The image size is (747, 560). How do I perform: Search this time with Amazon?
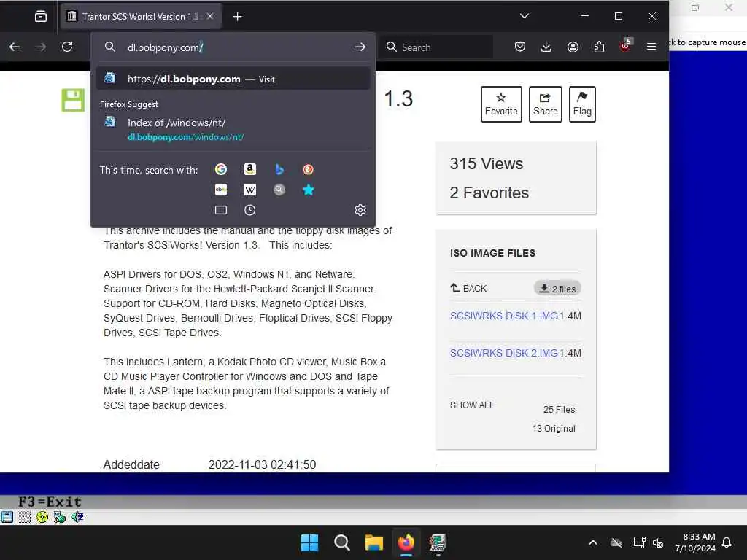click(x=249, y=169)
